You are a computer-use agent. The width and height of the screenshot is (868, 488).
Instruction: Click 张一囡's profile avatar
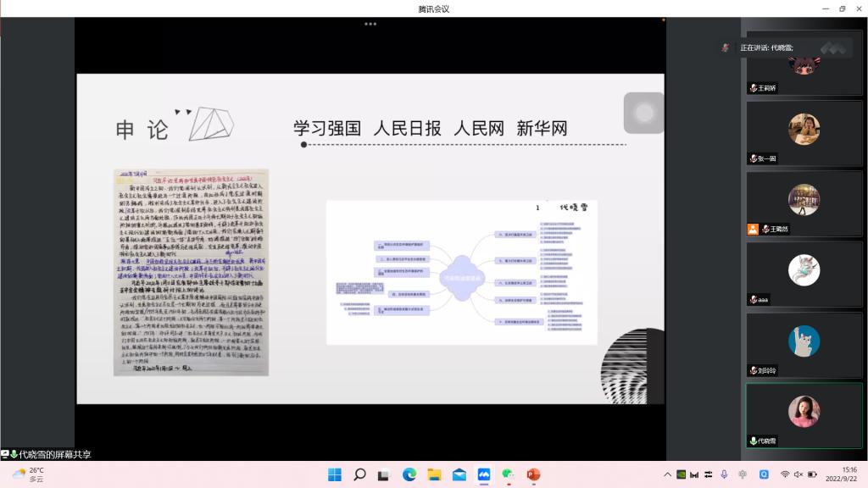tap(804, 129)
